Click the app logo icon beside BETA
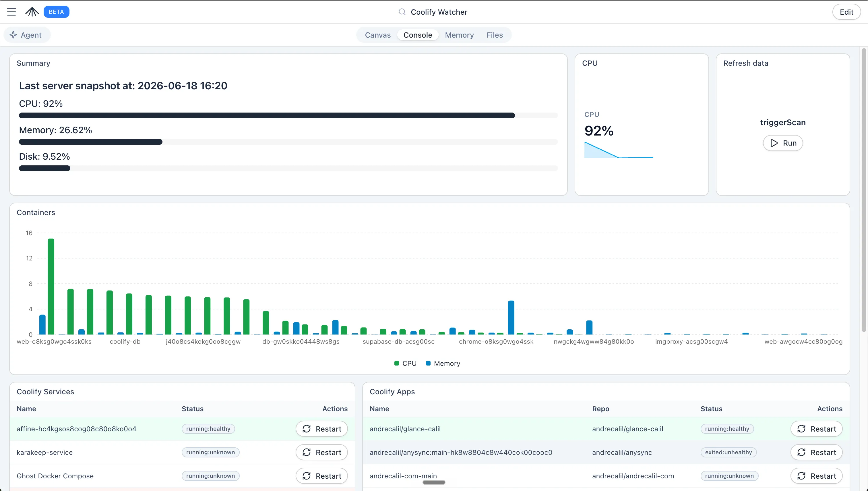Image resolution: width=868 pixels, height=491 pixels. 32,12
